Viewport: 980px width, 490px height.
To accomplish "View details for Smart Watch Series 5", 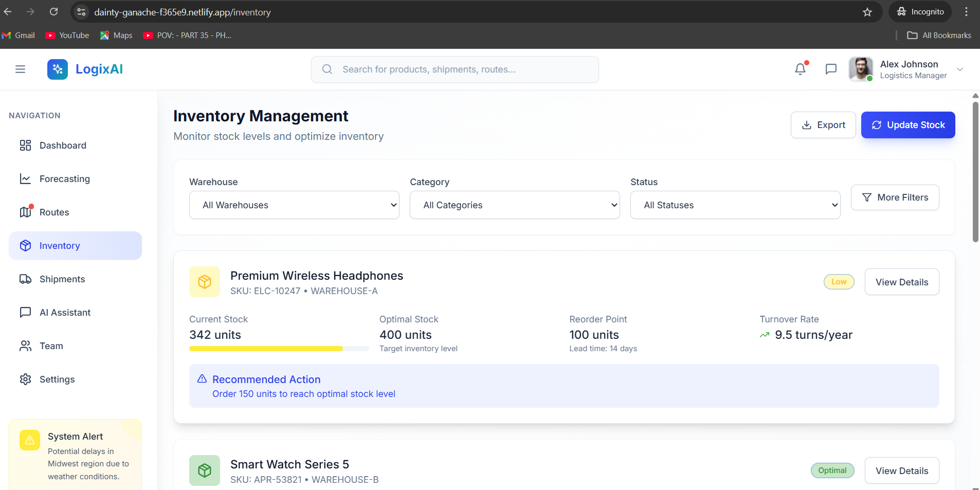I will click(902, 470).
